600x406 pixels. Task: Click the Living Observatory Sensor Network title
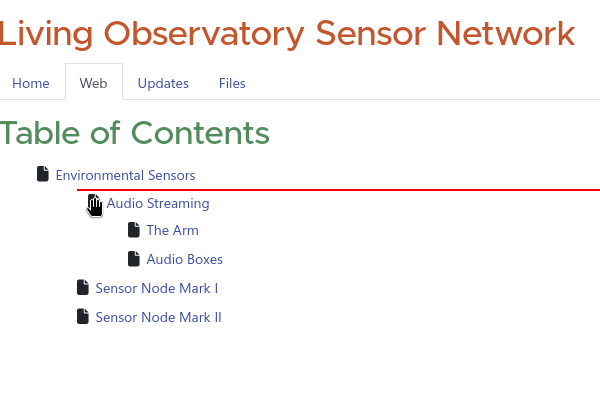click(287, 33)
